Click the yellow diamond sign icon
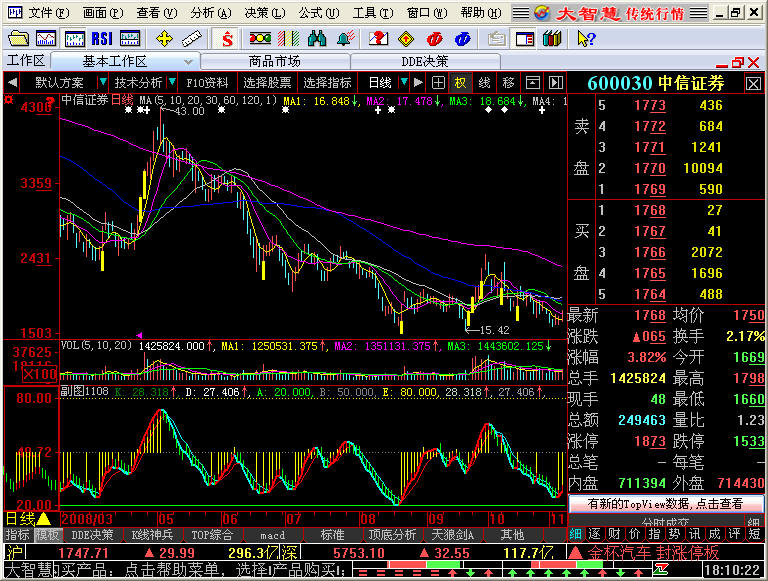Image resolution: width=768 pixels, height=581 pixels. (x=406, y=38)
